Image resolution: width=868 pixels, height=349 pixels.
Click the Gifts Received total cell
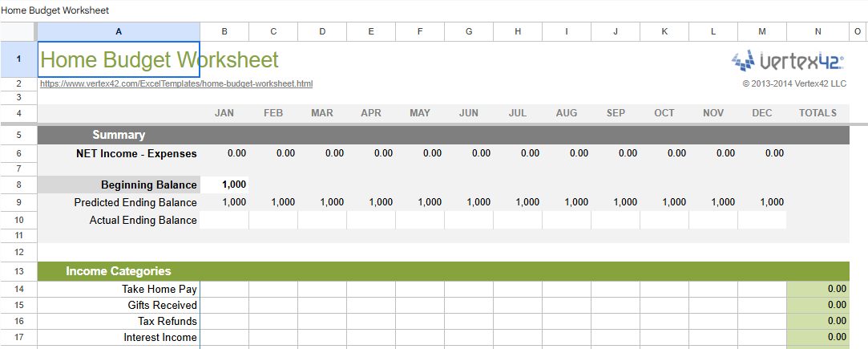click(x=818, y=305)
